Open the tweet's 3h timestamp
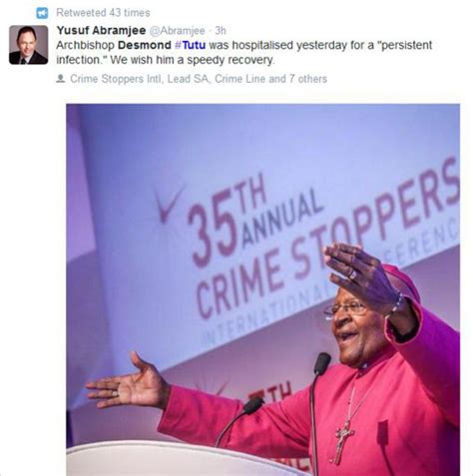The image size is (473, 476). 221,31
